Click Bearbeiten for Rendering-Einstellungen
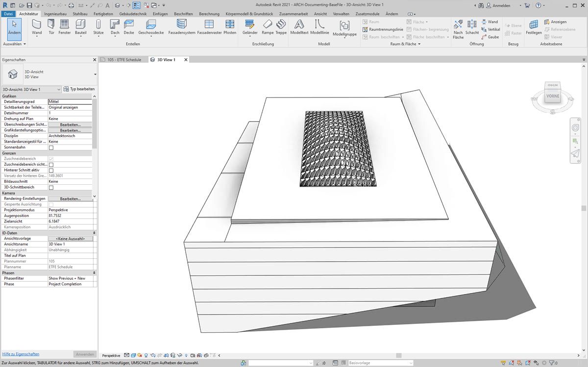The height and width of the screenshot is (367, 588). click(70, 198)
